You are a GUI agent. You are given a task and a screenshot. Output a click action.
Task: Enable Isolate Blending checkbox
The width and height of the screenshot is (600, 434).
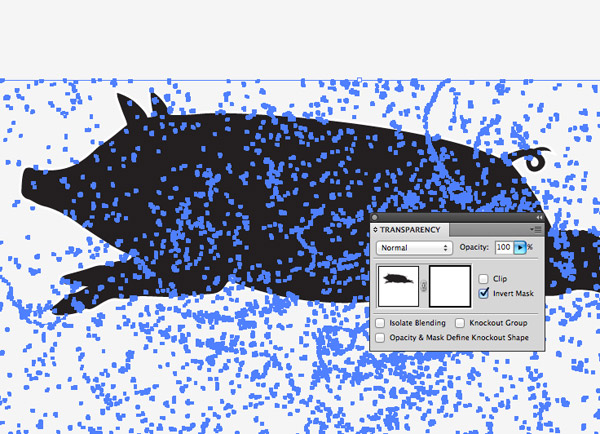coord(380,323)
